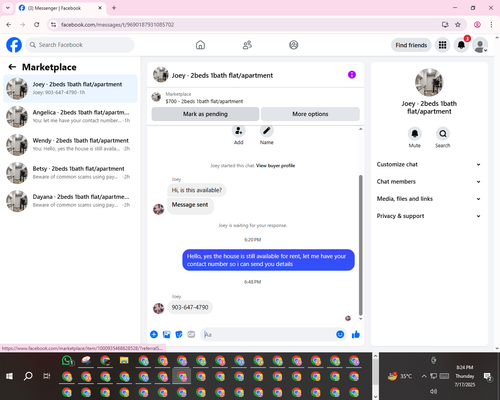Viewport: 500px width, 400px height.
Task: Click Mark as pending button
Action: [x=205, y=114]
